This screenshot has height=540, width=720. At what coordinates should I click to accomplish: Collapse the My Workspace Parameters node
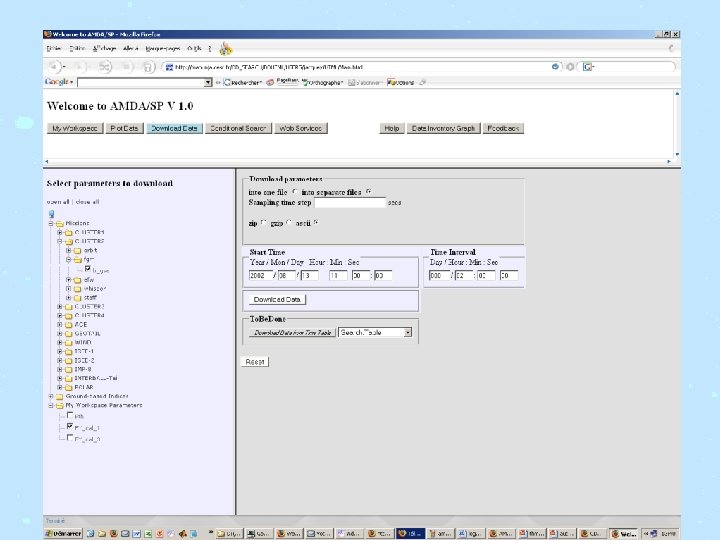point(51,405)
